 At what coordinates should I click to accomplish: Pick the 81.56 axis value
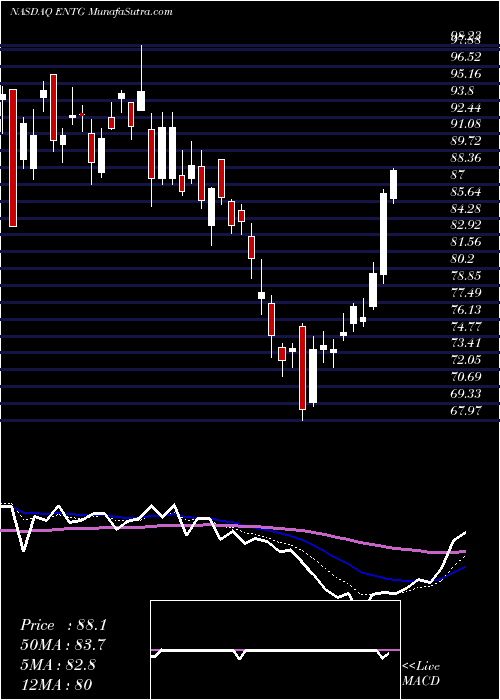(x=466, y=242)
